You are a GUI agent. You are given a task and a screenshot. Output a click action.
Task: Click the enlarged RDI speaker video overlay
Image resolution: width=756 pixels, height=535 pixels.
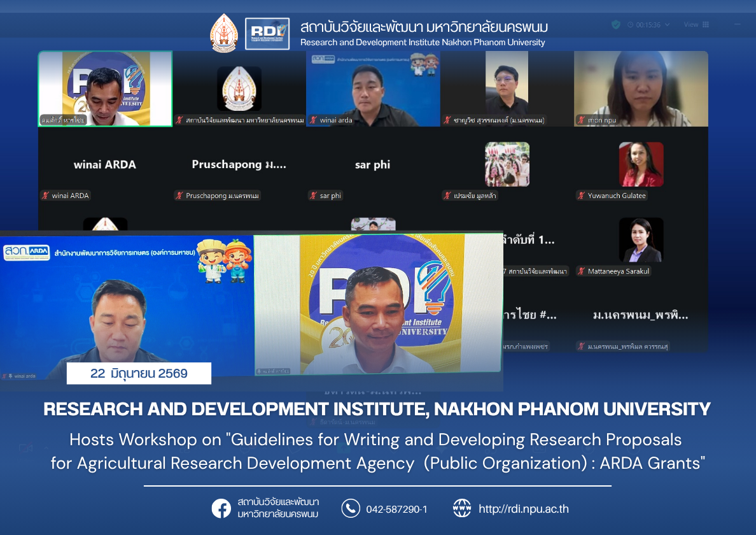pyautogui.click(x=377, y=304)
